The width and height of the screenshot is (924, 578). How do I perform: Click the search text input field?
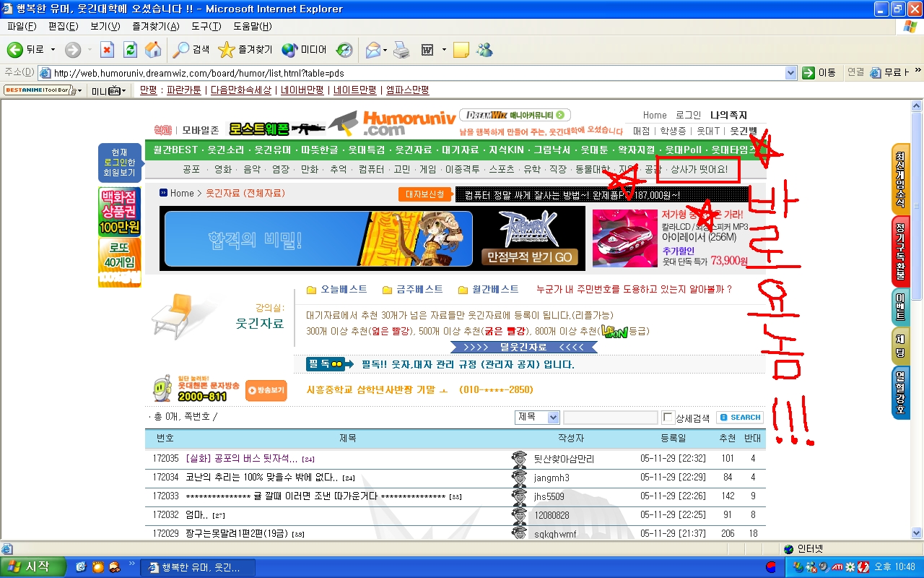tap(610, 418)
